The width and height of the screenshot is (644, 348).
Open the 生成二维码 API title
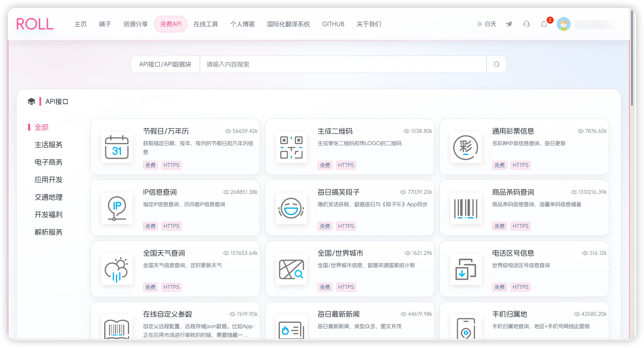(x=335, y=131)
